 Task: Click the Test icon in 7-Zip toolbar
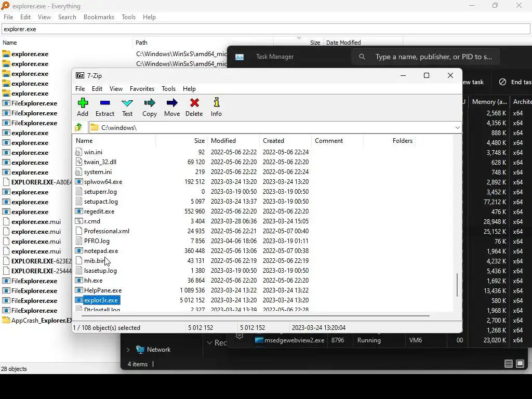(x=127, y=103)
